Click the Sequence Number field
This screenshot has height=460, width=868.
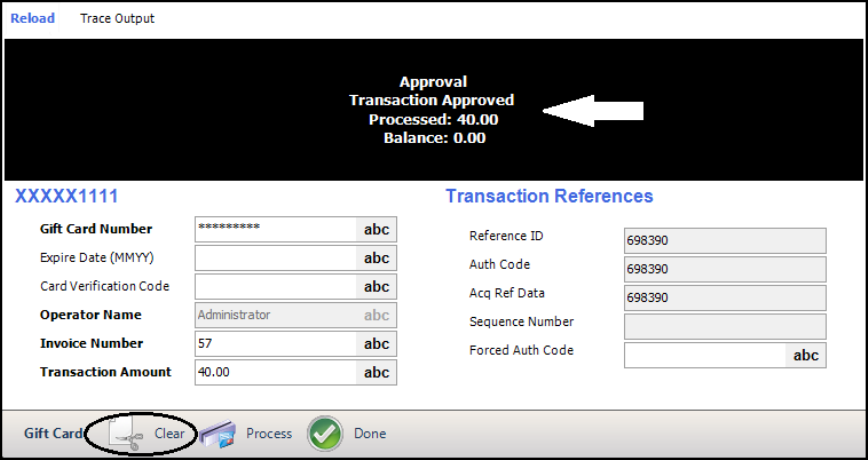pos(725,327)
